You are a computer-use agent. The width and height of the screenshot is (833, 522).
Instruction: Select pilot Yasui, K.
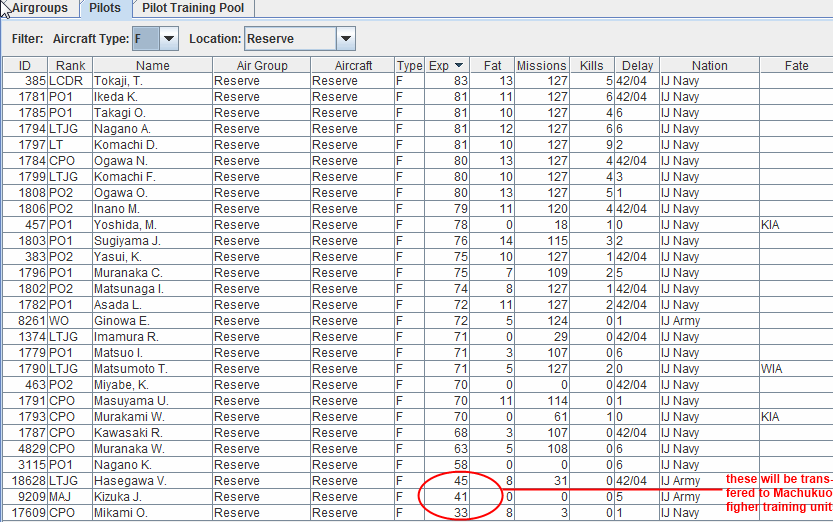(x=152, y=256)
